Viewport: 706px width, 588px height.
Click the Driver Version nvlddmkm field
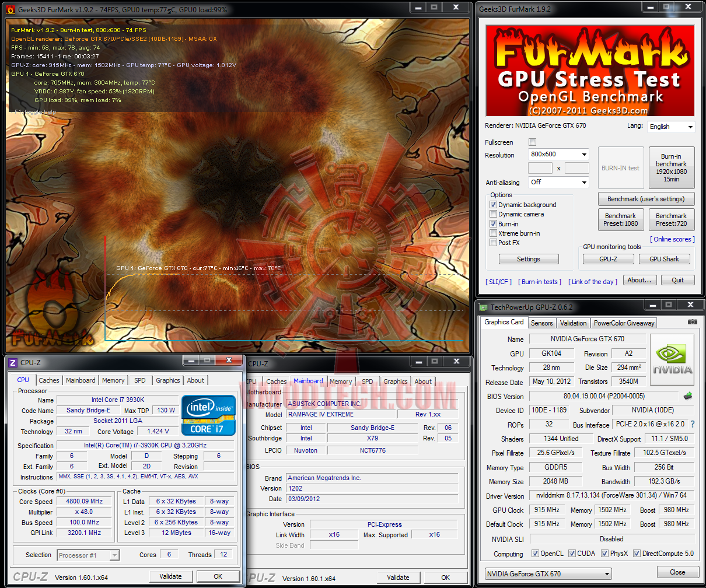(x=611, y=495)
